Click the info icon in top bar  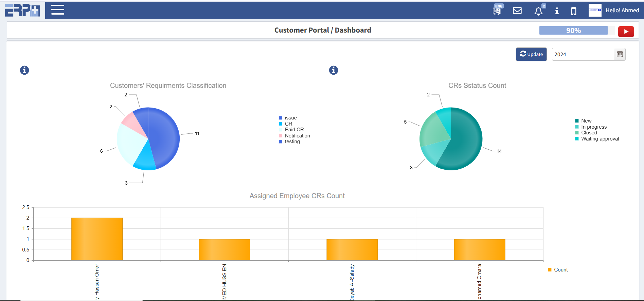[557, 11]
